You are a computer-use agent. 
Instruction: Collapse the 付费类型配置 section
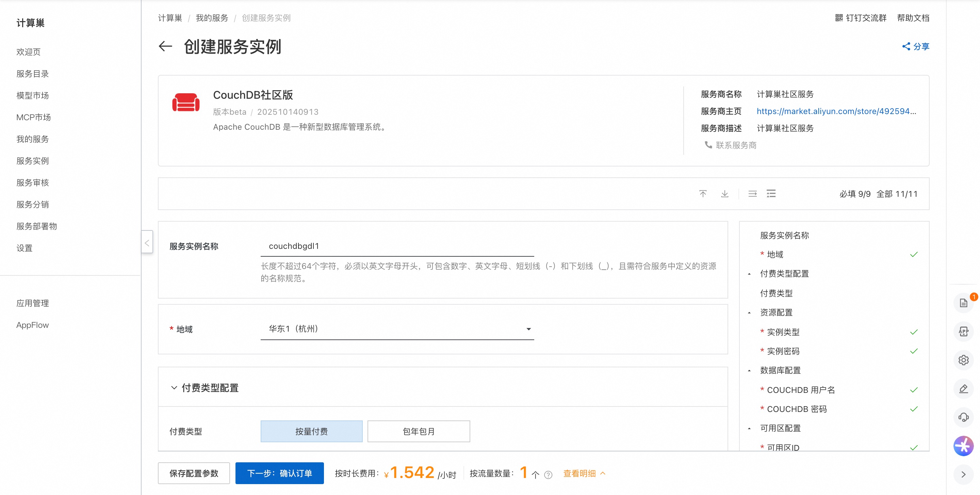point(174,388)
